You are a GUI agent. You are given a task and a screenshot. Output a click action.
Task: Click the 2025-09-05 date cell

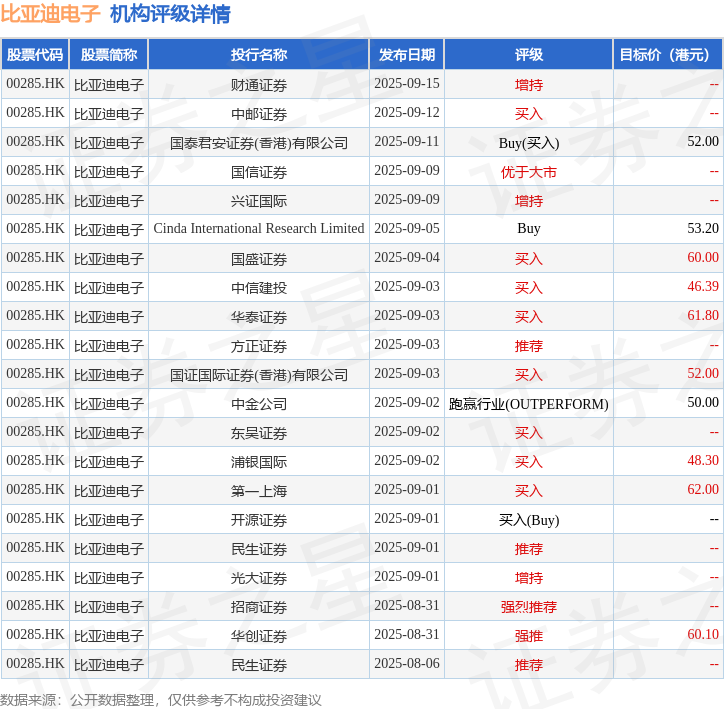pos(407,228)
